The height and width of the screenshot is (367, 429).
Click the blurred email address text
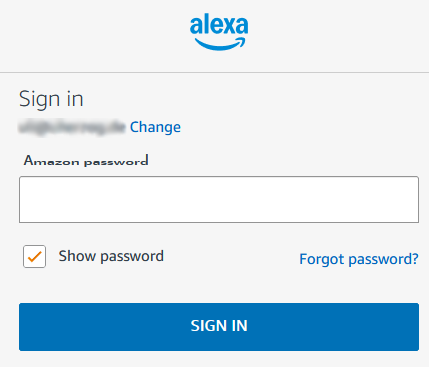(x=72, y=127)
